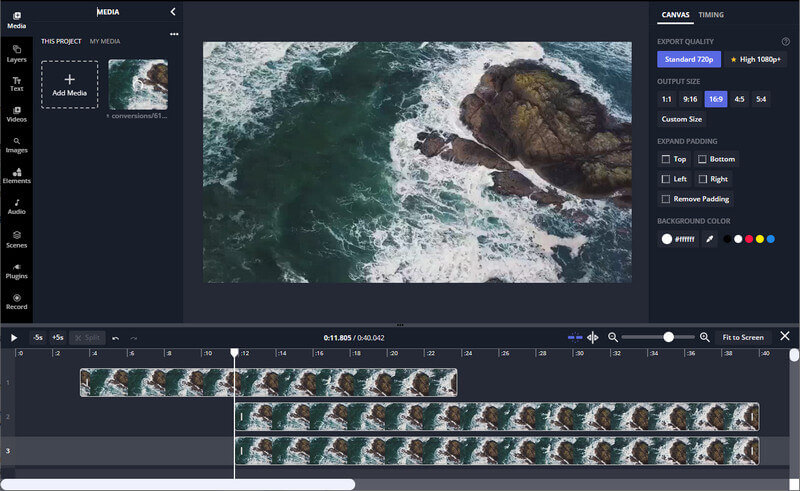Tick the Remove Padding checkbox
Image resolution: width=800 pixels, height=491 pixels.
pos(666,199)
